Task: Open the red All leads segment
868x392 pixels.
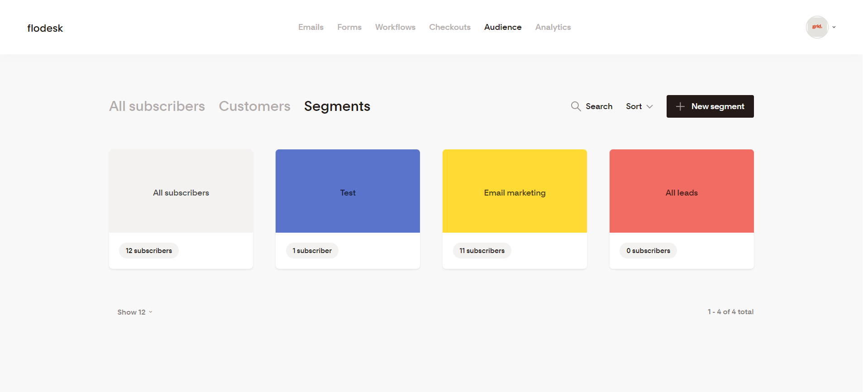Action: (x=682, y=191)
